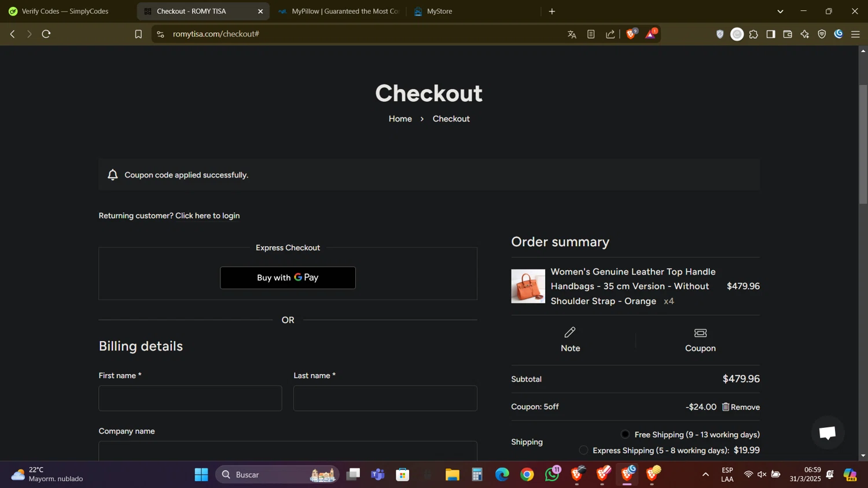Click the First name input field
Viewport: 868px width, 488px height.
[x=190, y=398]
